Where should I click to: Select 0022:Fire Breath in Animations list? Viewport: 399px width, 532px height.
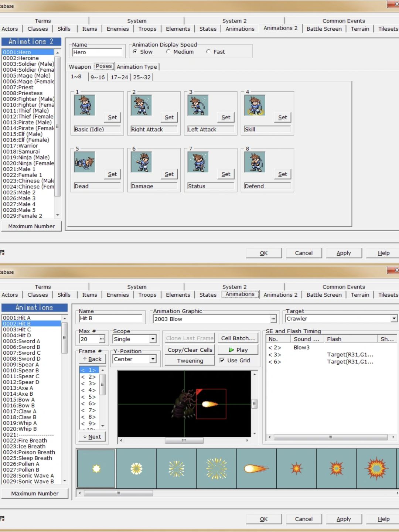pos(32,440)
